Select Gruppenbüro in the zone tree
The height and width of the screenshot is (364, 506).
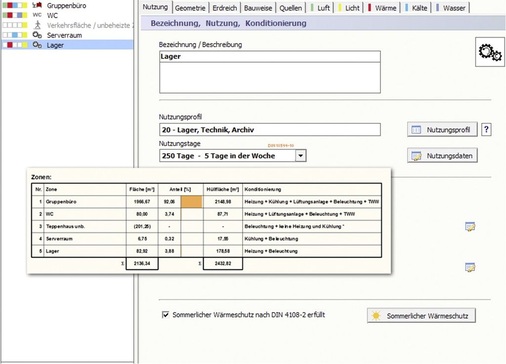[x=66, y=5]
